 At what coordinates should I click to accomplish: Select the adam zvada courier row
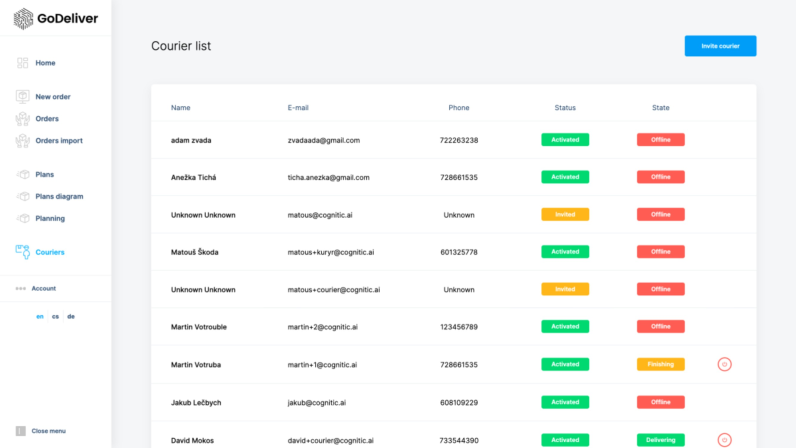[190, 140]
